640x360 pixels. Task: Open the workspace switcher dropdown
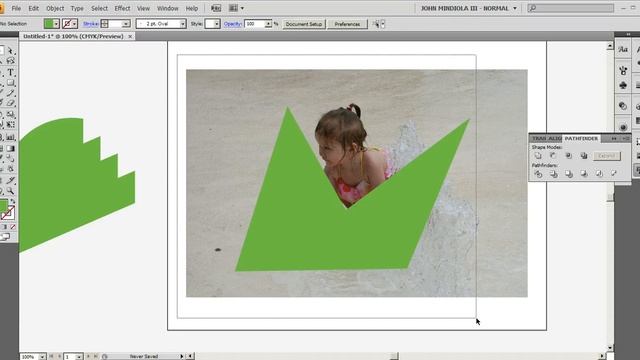click(x=515, y=8)
